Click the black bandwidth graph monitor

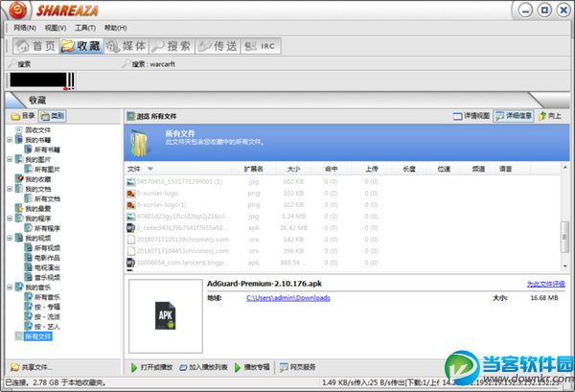pos(38,81)
